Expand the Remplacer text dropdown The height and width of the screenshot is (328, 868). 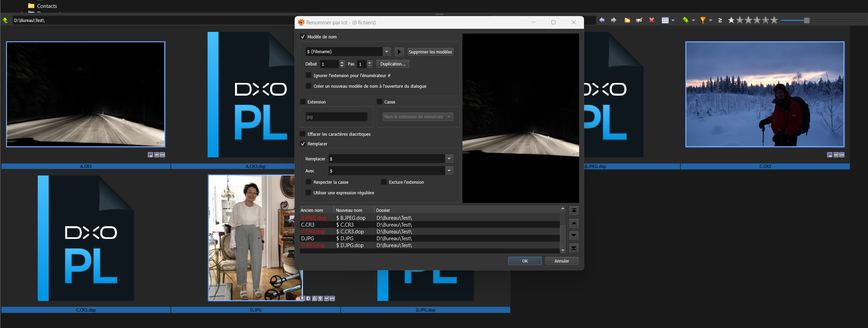pos(449,159)
